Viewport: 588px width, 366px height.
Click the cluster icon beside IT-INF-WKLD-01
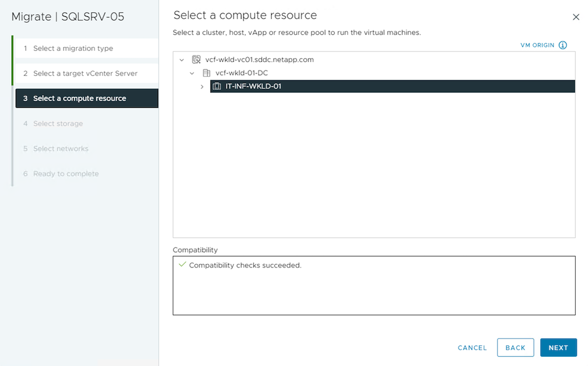click(x=217, y=86)
